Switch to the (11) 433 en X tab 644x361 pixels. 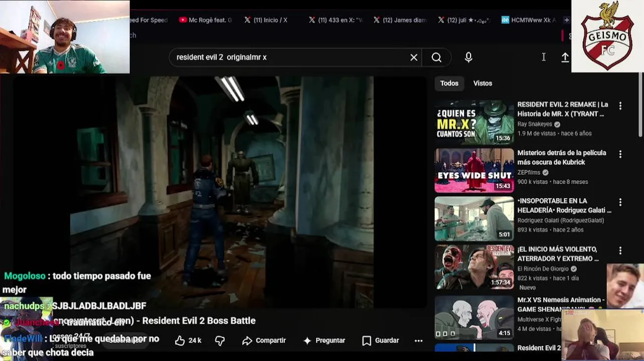point(336,20)
